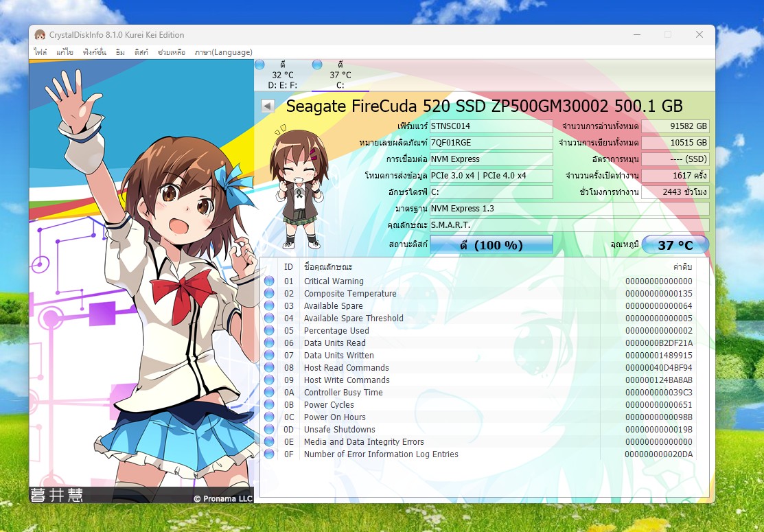Open the ไฟล์ menu
The width and height of the screenshot is (764, 532).
[x=40, y=52]
